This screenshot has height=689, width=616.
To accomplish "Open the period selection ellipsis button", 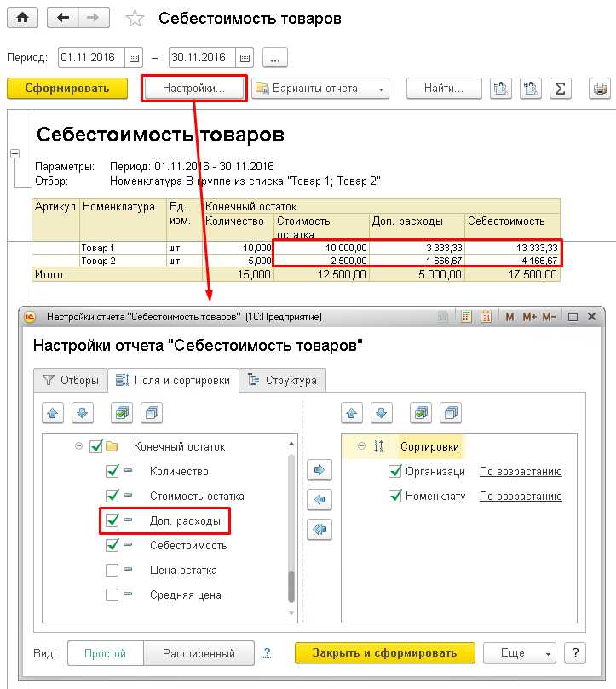I will coord(275,58).
